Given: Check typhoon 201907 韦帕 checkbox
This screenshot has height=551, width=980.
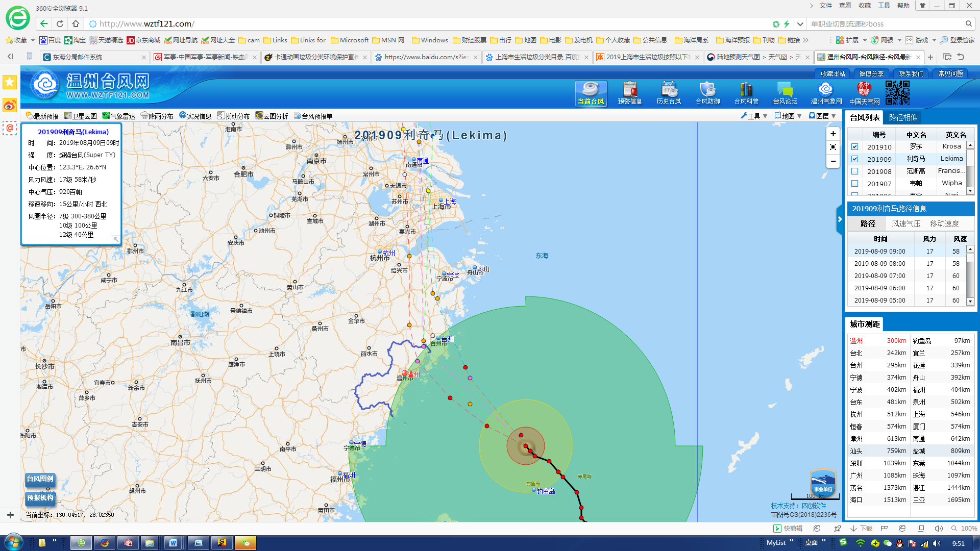Looking at the screenshot, I should point(855,184).
